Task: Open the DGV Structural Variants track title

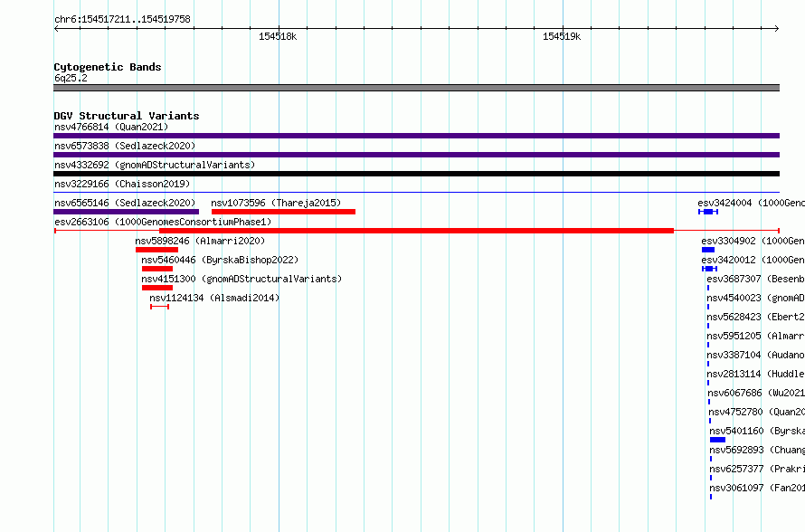Action: pyautogui.click(x=127, y=116)
